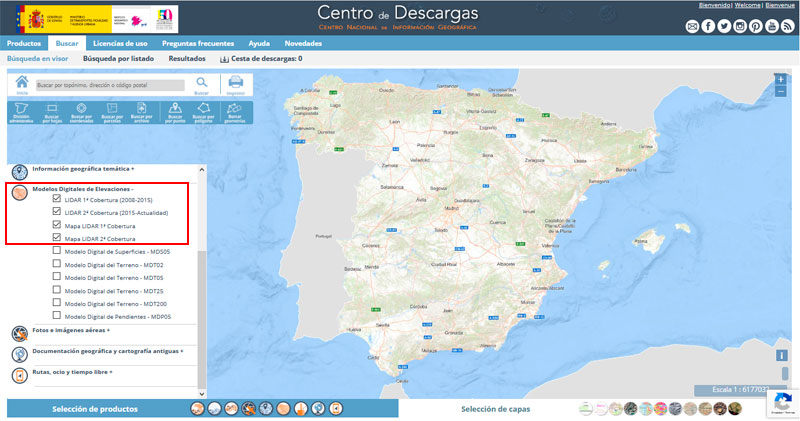Check Modelo Digital del Terreno - MDT05
Image resolution: width=800 pixels, height=421 pixels.
[57, 277]
